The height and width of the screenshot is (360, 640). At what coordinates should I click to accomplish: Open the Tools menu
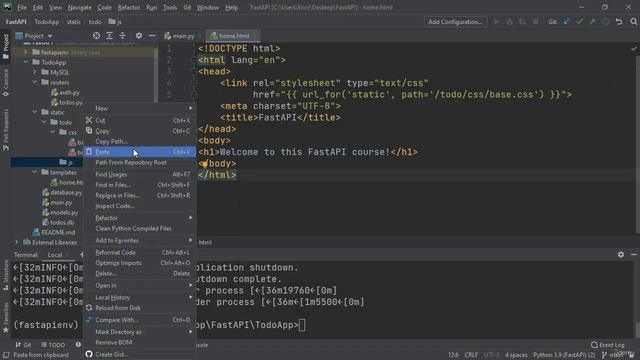point(170,7)
